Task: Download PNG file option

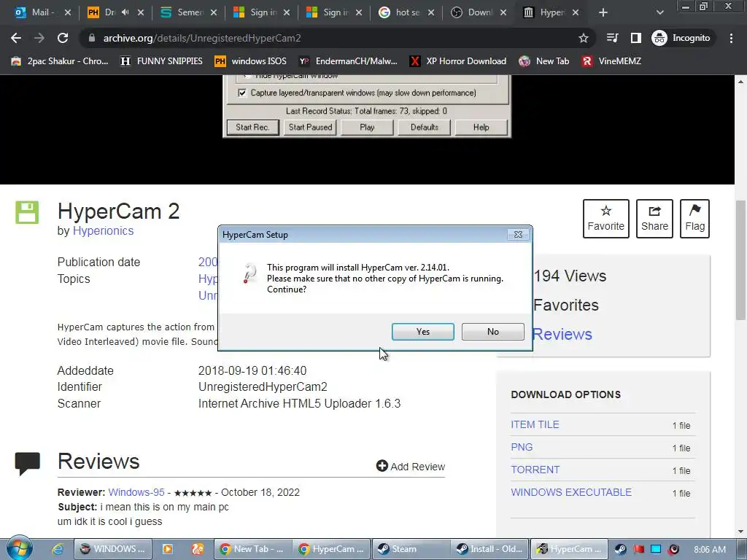Action: click(522, 447)
